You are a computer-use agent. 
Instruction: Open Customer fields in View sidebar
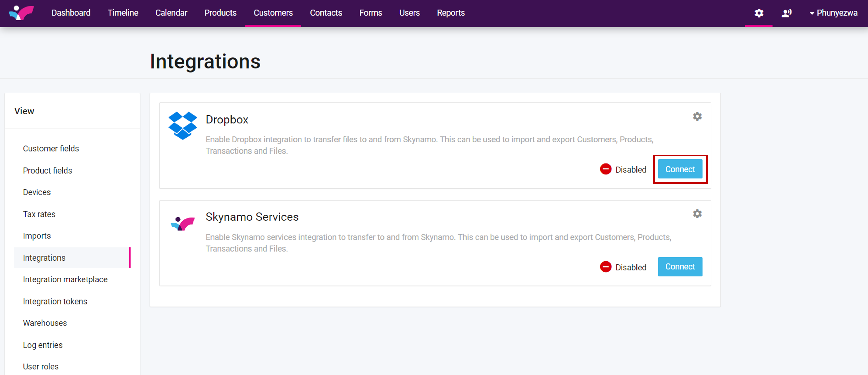(51, 149)
